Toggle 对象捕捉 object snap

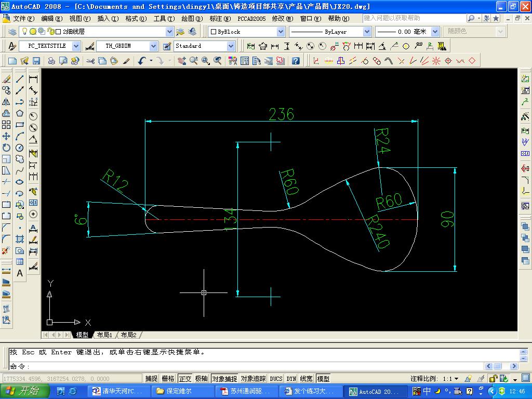pyautogui.click(x=224, y=378)
